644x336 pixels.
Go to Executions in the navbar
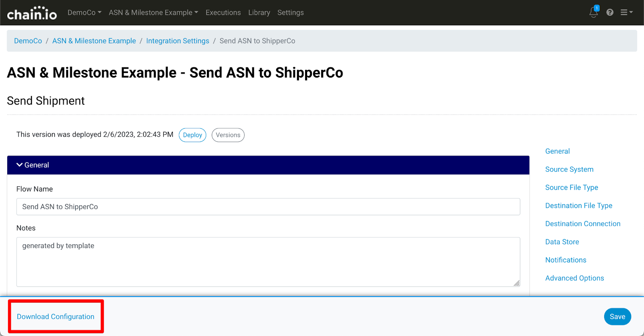223,12
